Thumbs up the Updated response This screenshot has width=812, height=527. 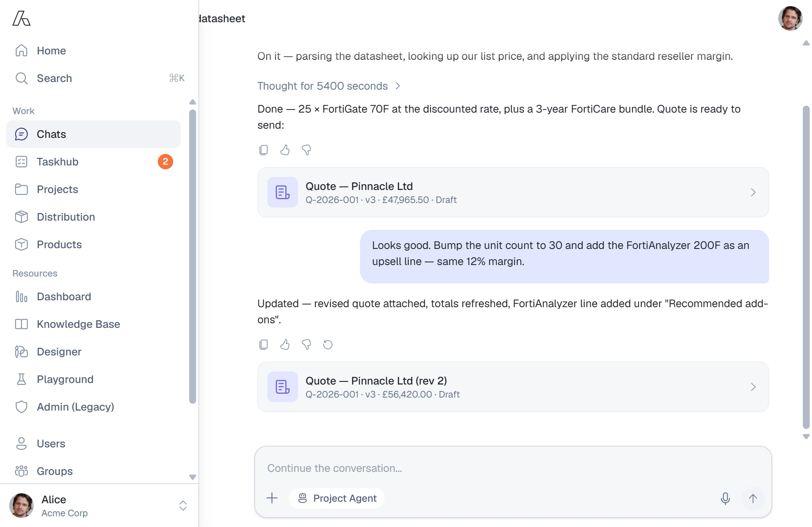coord(285,344)
